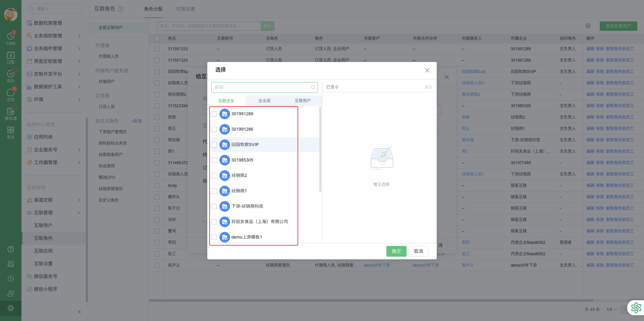
Task: Click the help question mark icon in left rail
Action: coord(11,249)
